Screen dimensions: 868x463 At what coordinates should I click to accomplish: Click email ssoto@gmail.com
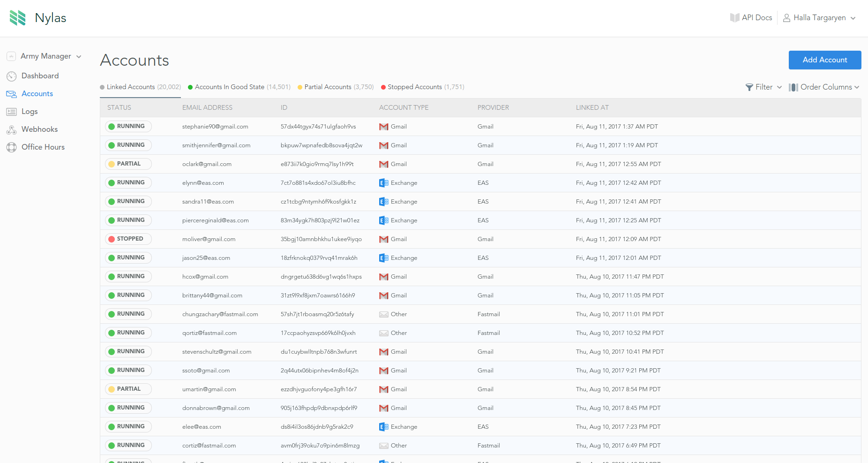pos(206,371)
